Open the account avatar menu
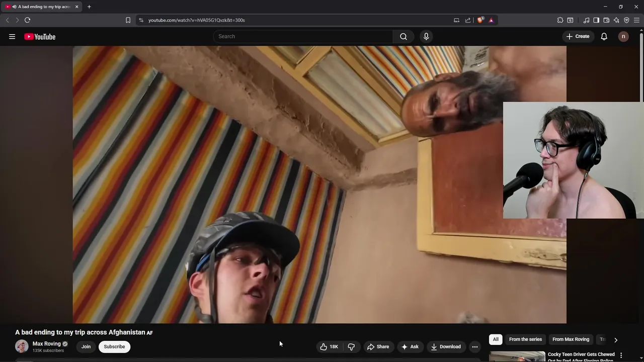644x362 pixels. 623,36
